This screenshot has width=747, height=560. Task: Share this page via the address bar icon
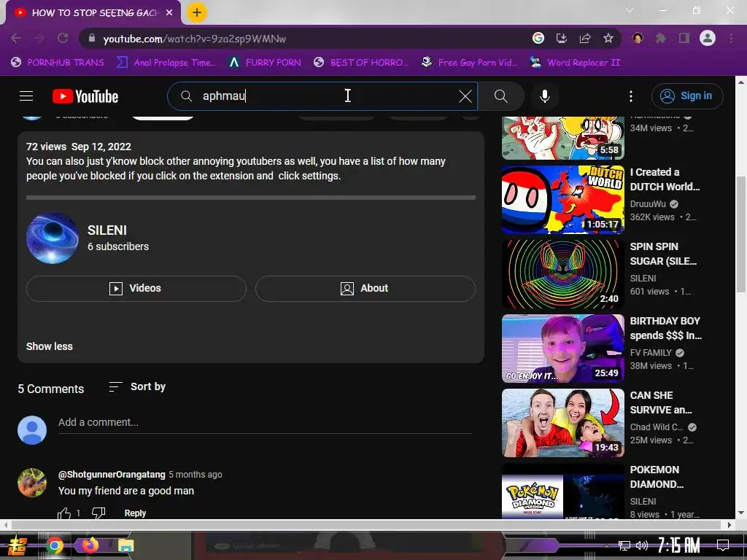584,38
